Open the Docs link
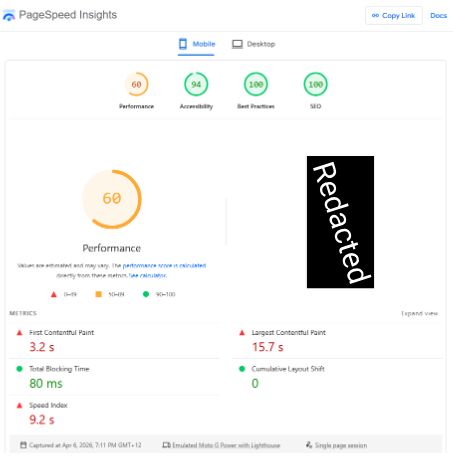 tap(438, 16)
